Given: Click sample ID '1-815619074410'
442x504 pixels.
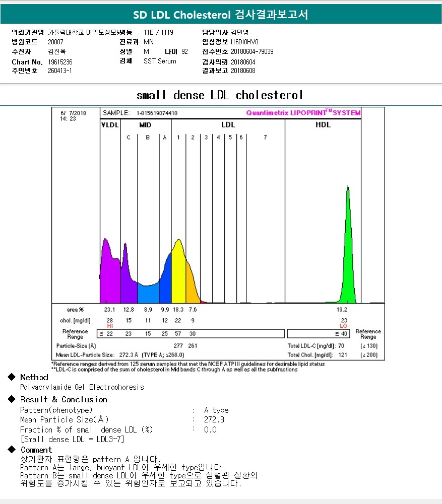Looking at the screenshot, I should pos(157,113).
